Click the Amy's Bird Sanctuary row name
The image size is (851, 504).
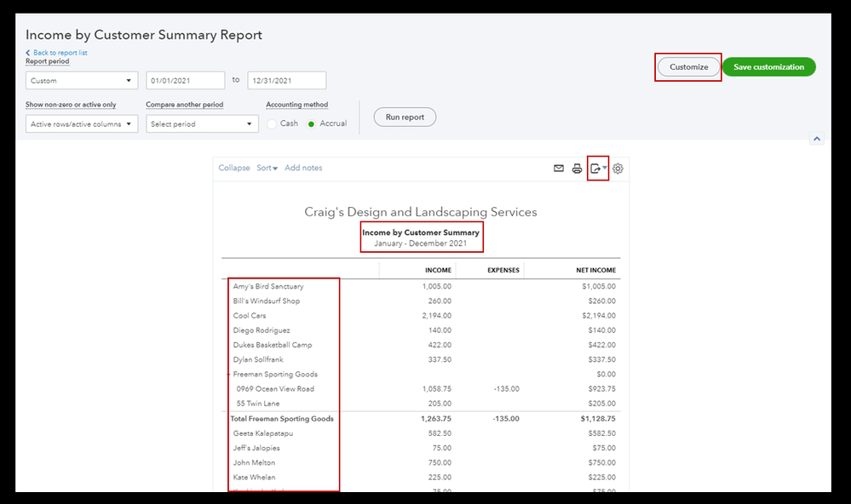click(x=268, y=286)
